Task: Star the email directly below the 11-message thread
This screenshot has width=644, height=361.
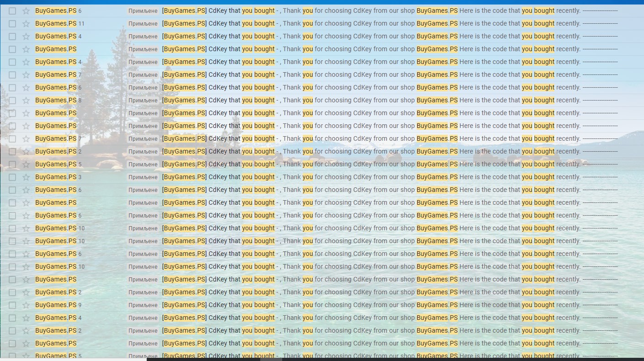Action: pyautogui.click(x=26, y=36)
